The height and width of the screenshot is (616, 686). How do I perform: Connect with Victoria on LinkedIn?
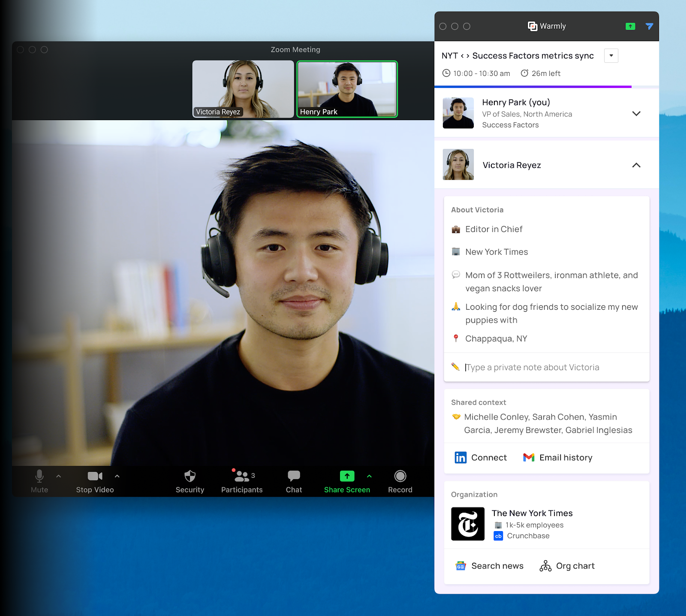481,458
